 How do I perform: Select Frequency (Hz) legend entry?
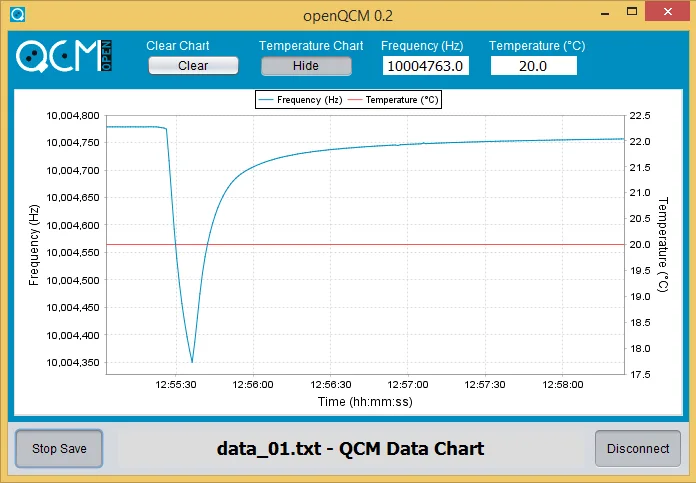(x=300, y=100)
